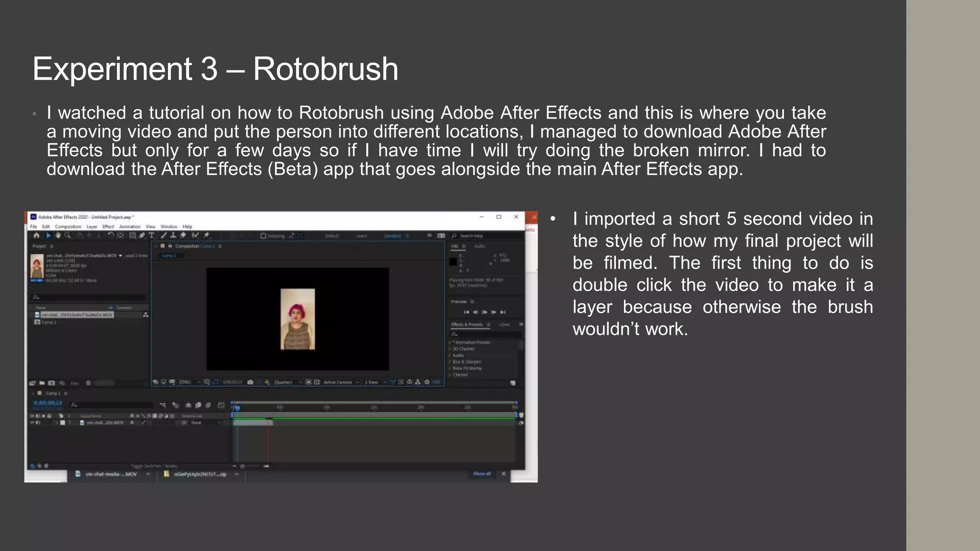Click the Comp 1 breadcrumb in viewer
Screen dimensions: 980x551
(x=169, y=255)
